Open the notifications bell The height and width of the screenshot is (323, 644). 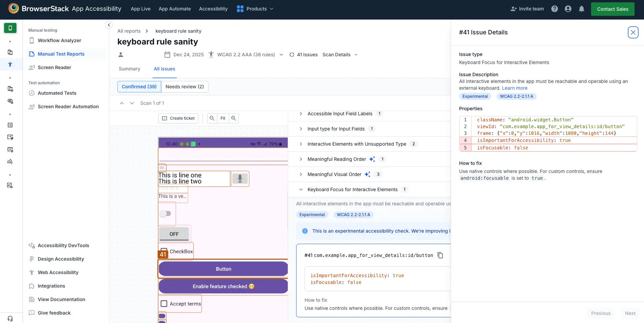[581, 9]
